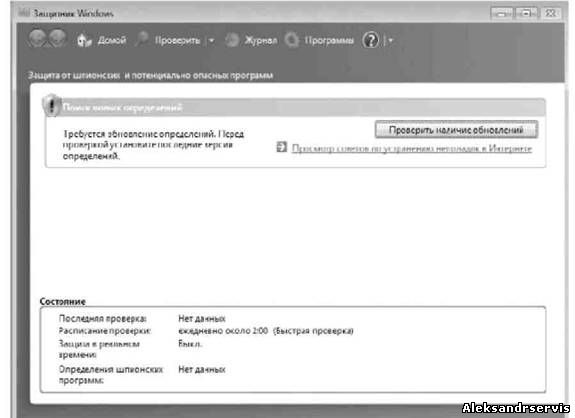Click the Back navigation arrow
The image size is (575, 418).
tap(37, 38)
